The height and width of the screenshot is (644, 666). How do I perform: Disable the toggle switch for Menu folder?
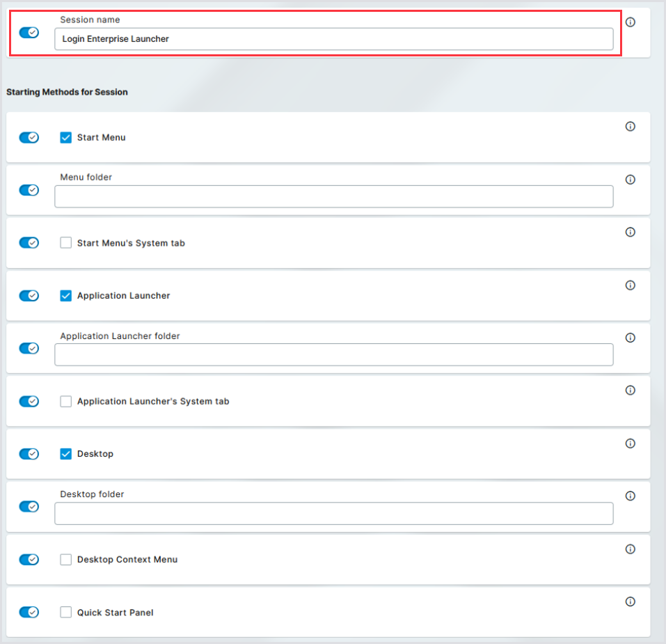click(29, 190)
